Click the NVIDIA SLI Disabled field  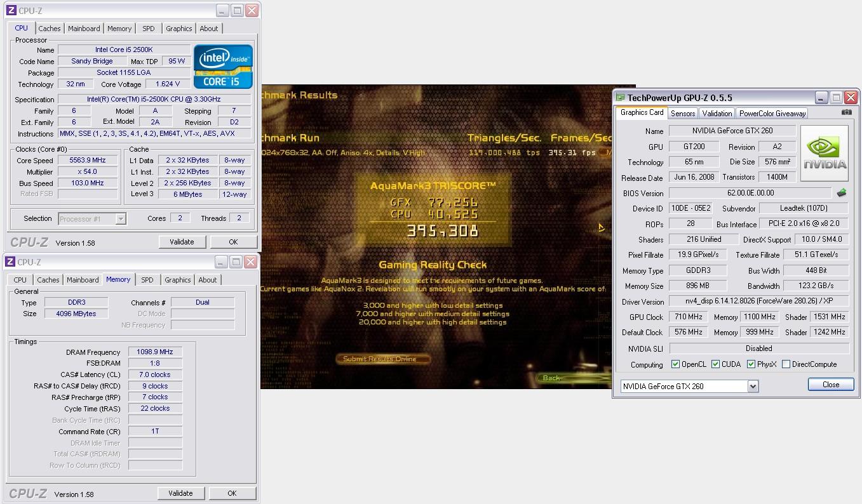pyautogui.click(x=759, y=348)
